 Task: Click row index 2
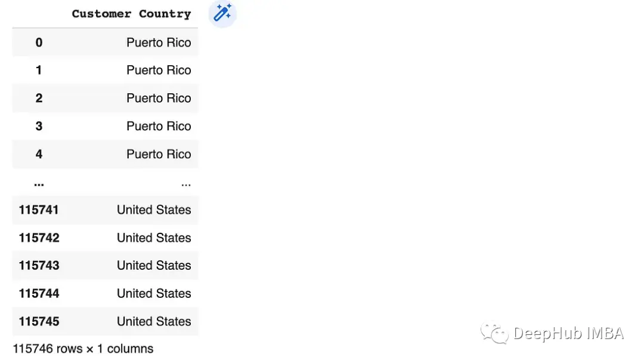[39, 98]
